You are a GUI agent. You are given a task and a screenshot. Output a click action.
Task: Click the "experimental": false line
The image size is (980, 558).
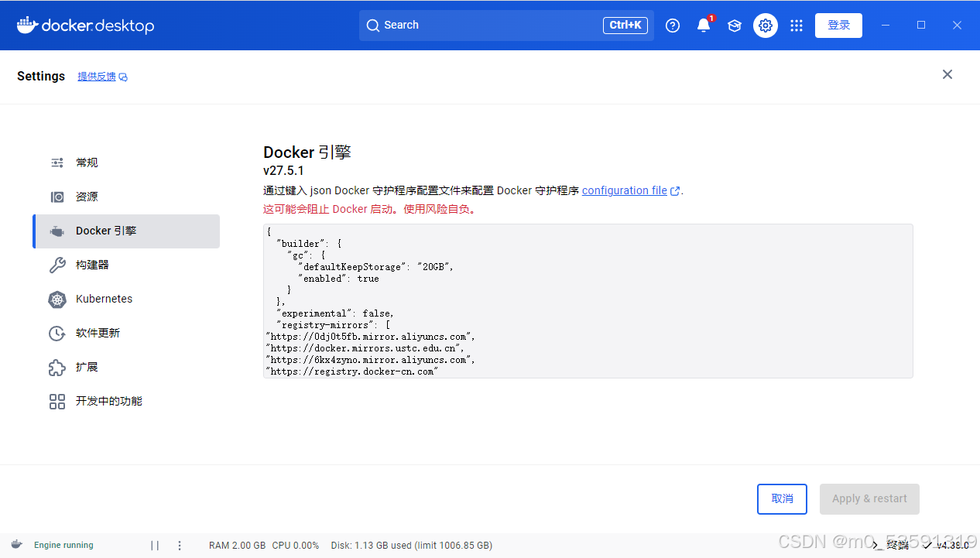pyautogui.click(x=335, y=313)
